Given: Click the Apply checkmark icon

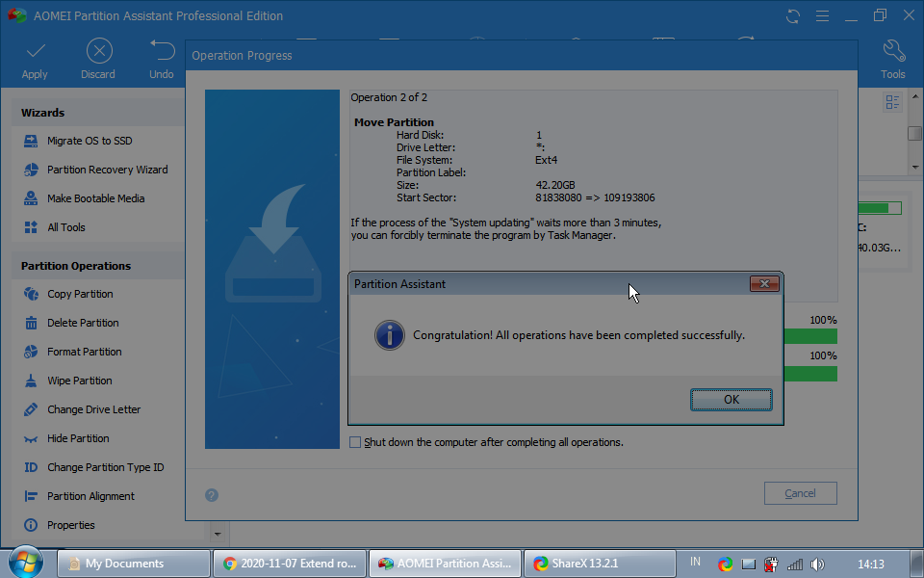Looking at the screenshot, I should 36,51.
